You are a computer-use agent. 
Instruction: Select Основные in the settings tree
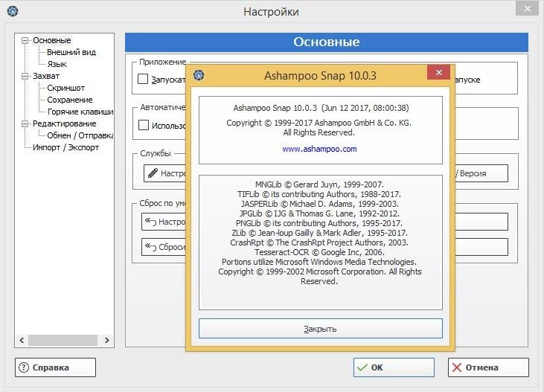(51, 40)
